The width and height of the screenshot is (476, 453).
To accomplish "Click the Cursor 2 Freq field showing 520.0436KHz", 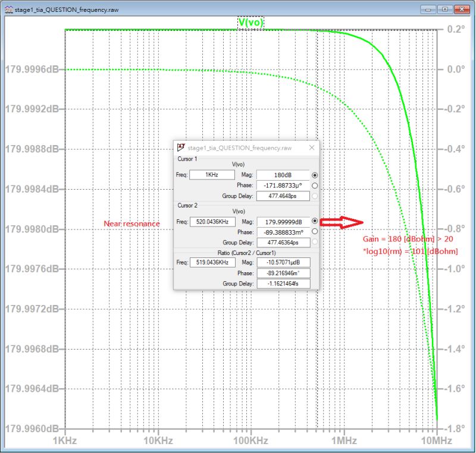I will [213, 221].
